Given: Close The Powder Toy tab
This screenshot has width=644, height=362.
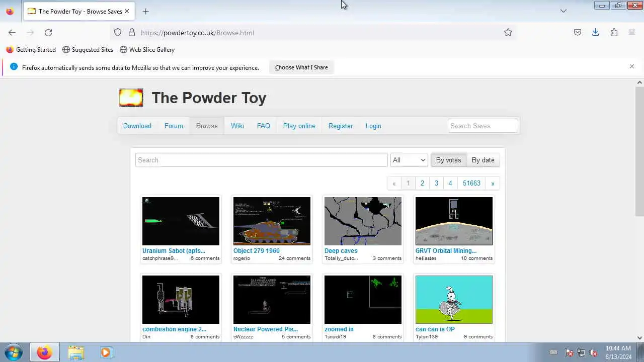Looking at the screenshot, I should (127, 11).
